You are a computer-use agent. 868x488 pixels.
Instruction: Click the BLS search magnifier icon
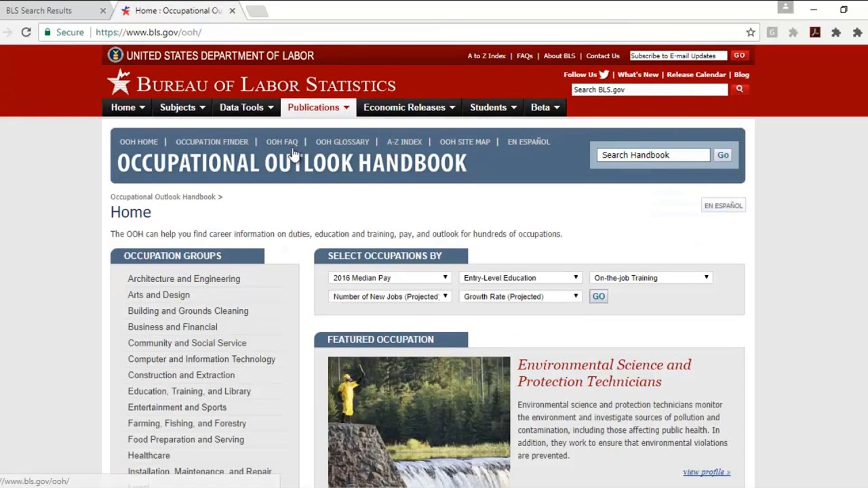(739, 89)
